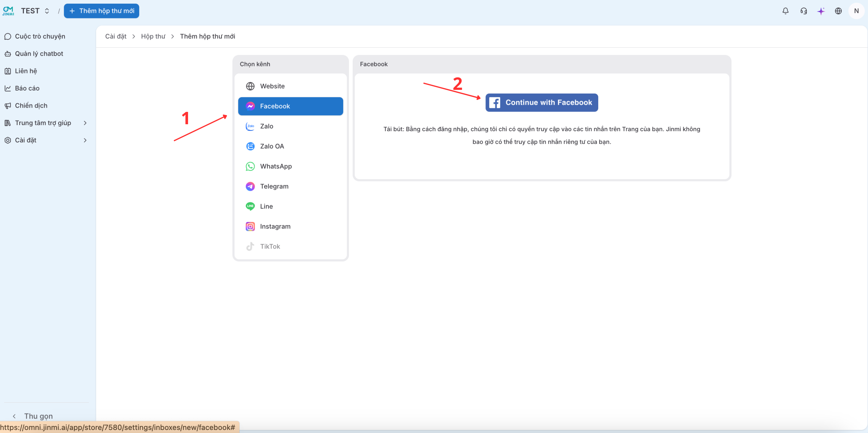Select the Line channel label
The width and height of the screenshot is (868, 433).
click(266, 206)
